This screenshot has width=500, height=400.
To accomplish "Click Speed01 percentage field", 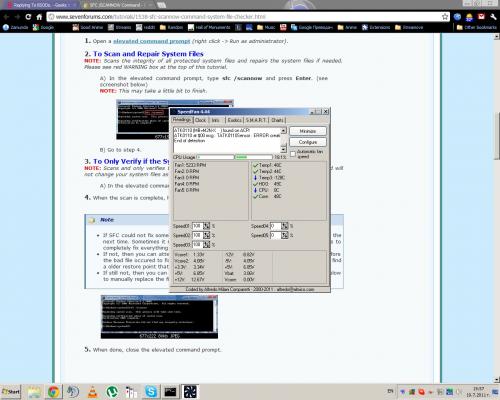I will pos(197,226).
